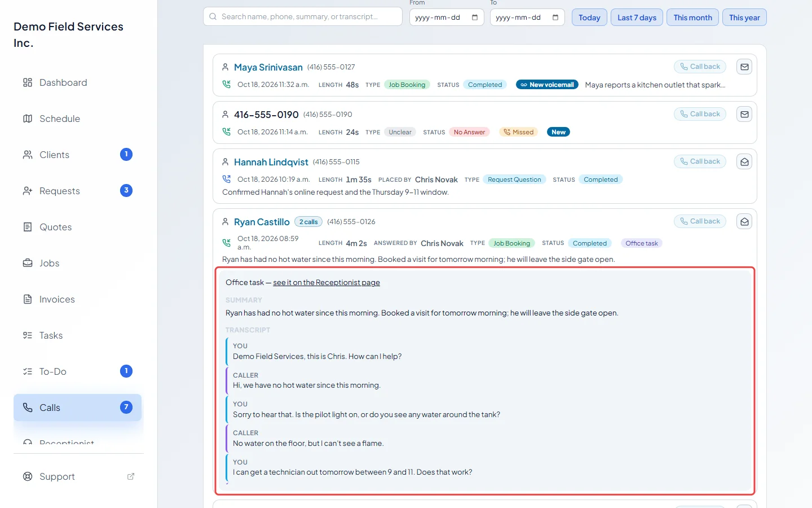Open Jobs via its briefcase sidebar icon
Viewport: 812px width, 508px height.
click(28, 263)
